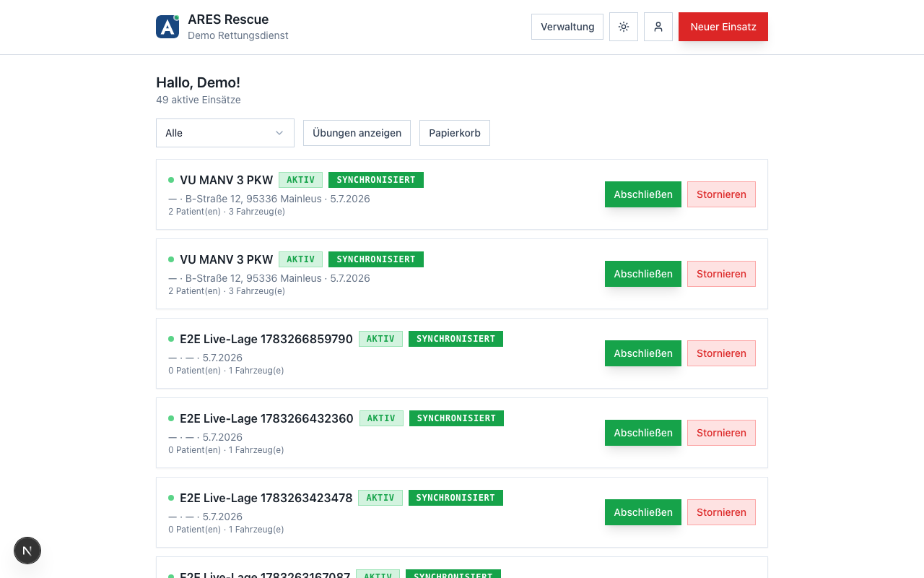Open the first VU MANV 3 PKW title
This screenshot has width=924, height=578.
click(x=226, y=180)
